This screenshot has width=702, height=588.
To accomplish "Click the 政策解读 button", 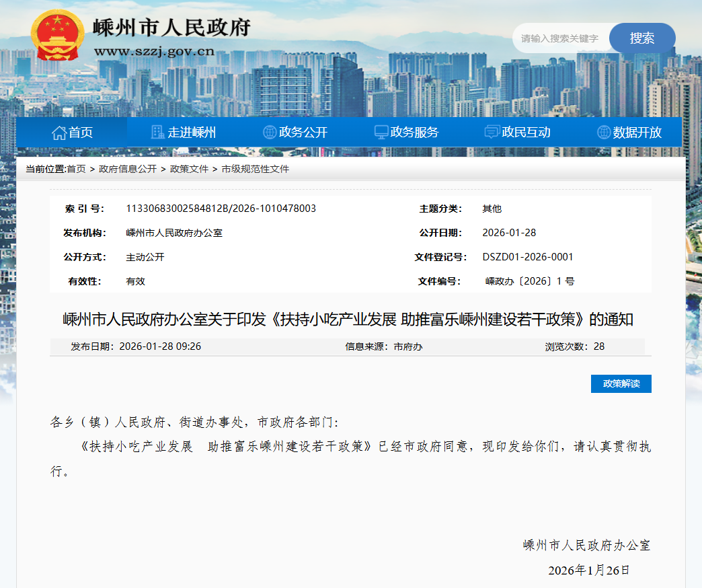I will click(621, 384).
